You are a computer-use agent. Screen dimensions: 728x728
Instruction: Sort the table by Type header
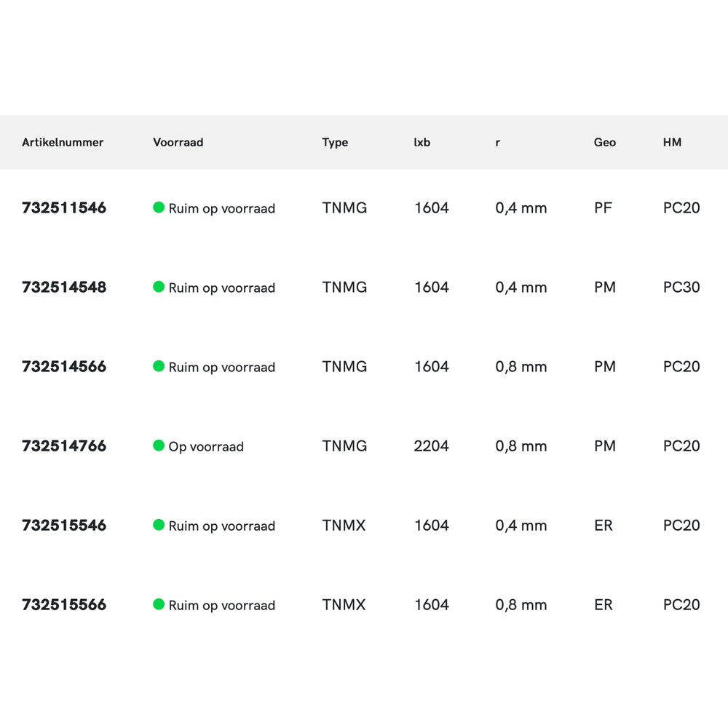coord(335,143)
